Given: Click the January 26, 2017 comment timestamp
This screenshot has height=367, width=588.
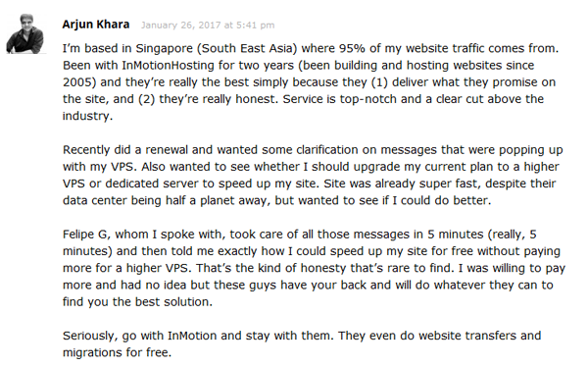Looking at the screenshot, I should click(208, 26).
